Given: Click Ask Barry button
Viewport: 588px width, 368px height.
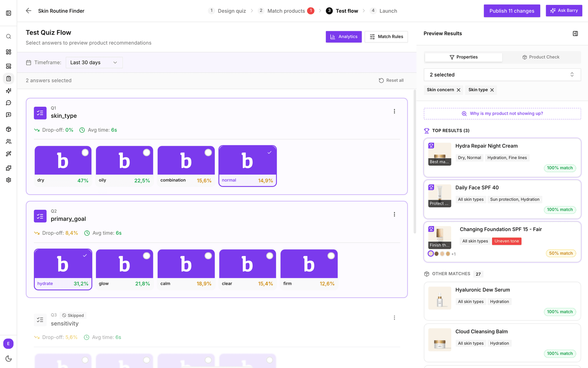Looking at the screenshot, I should (564, 10).
